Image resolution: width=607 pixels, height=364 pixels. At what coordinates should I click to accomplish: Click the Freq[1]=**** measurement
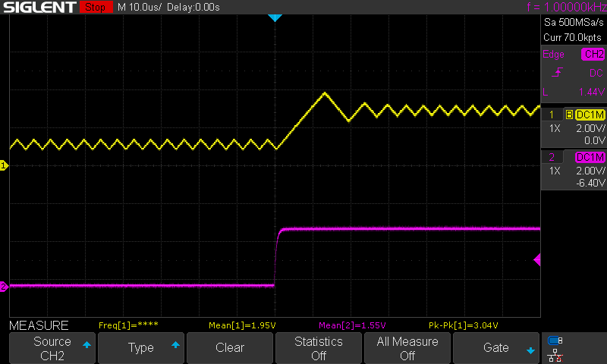pos(128,325)
